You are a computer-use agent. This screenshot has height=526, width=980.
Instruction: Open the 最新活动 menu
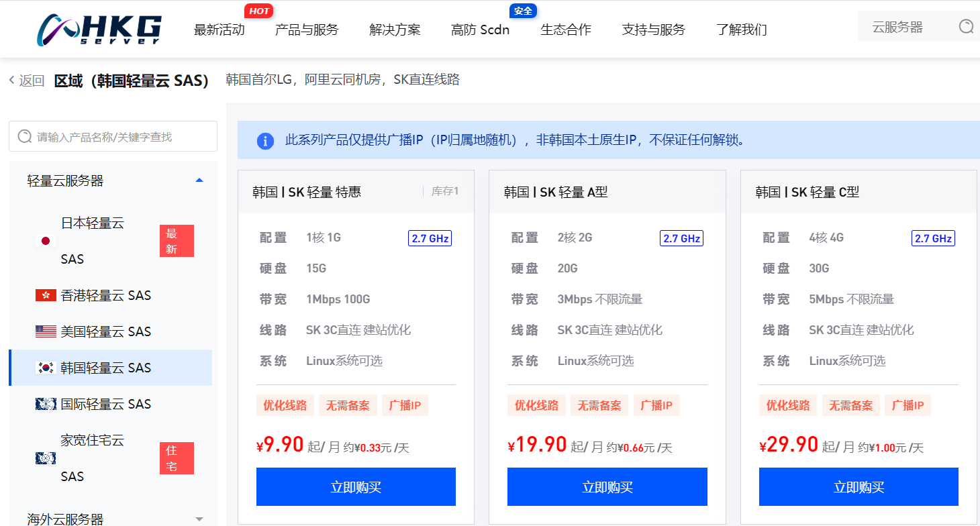point(219,30)
